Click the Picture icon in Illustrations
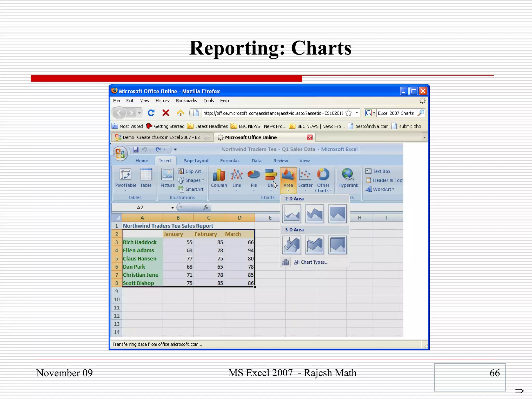Screen dimensions: 532x399 point(167,178)
